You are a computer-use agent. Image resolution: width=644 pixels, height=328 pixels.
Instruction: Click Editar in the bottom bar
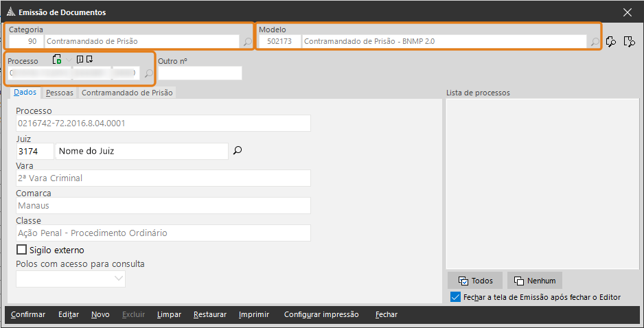[x=69, y=314]
